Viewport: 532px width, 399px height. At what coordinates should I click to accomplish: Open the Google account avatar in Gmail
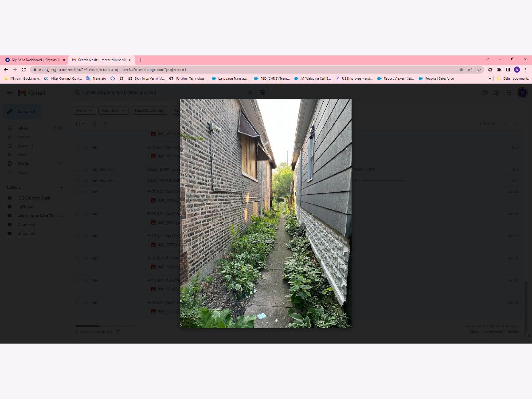(522, 93)
